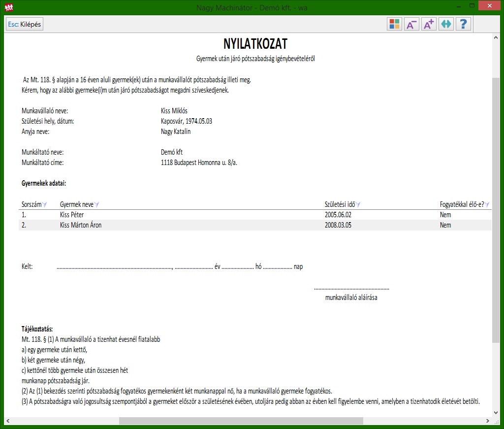Screen dimensions: 504x429
Task: Increase font size with A+ icon
Action: point(429,24)
